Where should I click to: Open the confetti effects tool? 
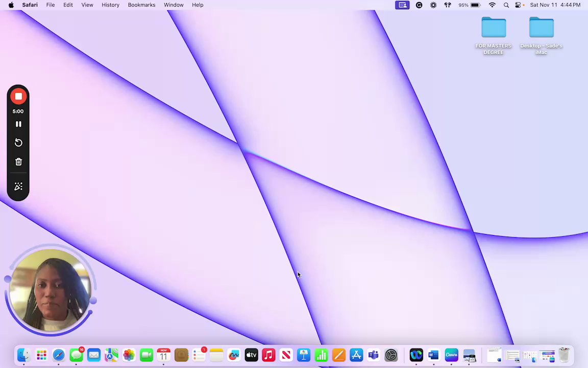pyautogui.click(x=18, y=187)
